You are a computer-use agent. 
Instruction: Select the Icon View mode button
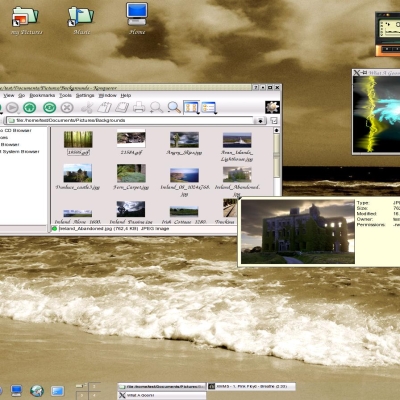(x=191, y=108)
